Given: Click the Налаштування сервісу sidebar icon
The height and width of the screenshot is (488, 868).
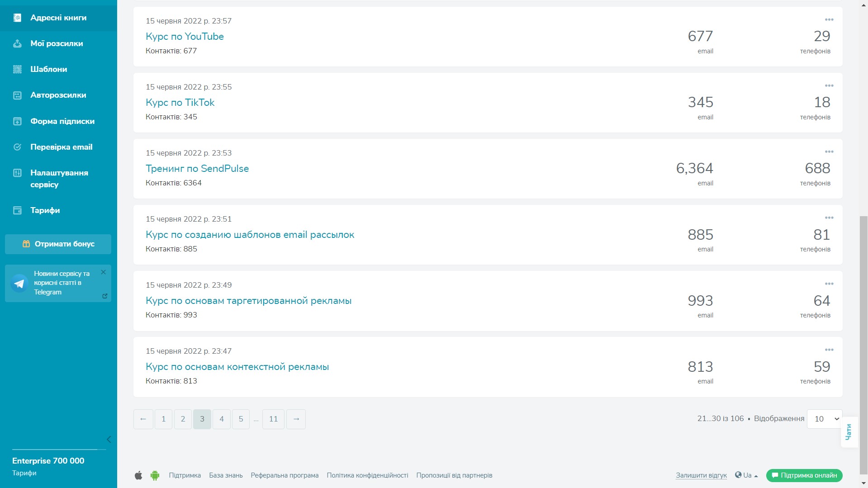Looking at the screenshot, I should coord(17,173).
